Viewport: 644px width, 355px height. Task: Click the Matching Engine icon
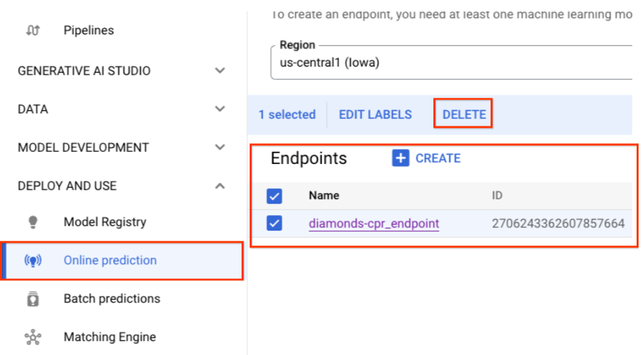click(x=32, y=338)
